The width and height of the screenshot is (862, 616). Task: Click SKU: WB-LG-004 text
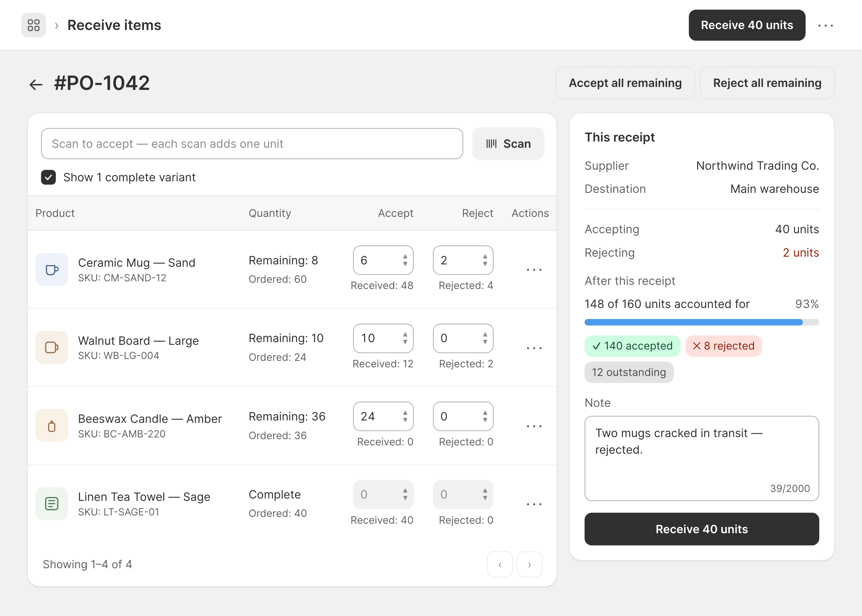119,356
